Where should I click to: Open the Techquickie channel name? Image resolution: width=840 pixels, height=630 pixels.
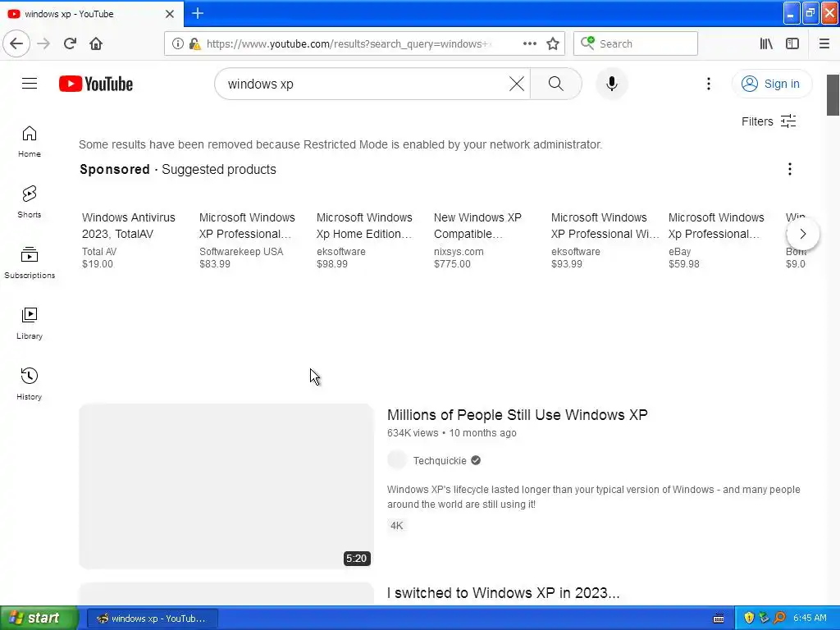440,461
